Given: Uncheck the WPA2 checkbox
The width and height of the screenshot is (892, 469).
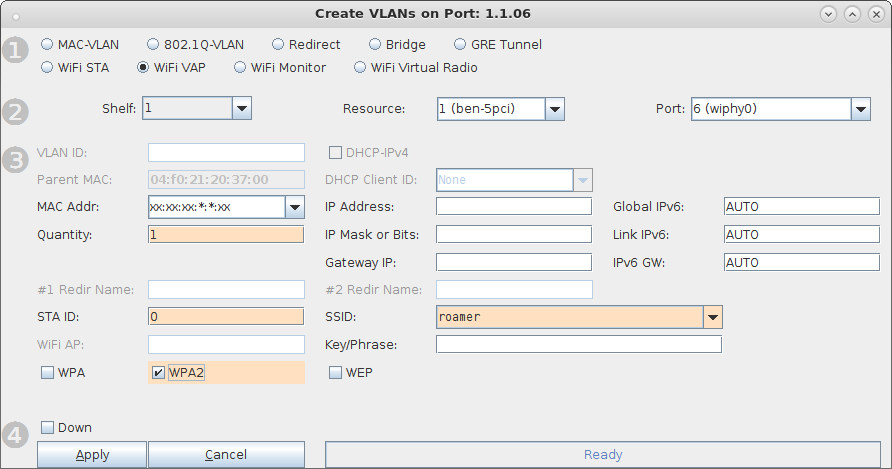Looking at the screenshot, I should tap(158, 373).
